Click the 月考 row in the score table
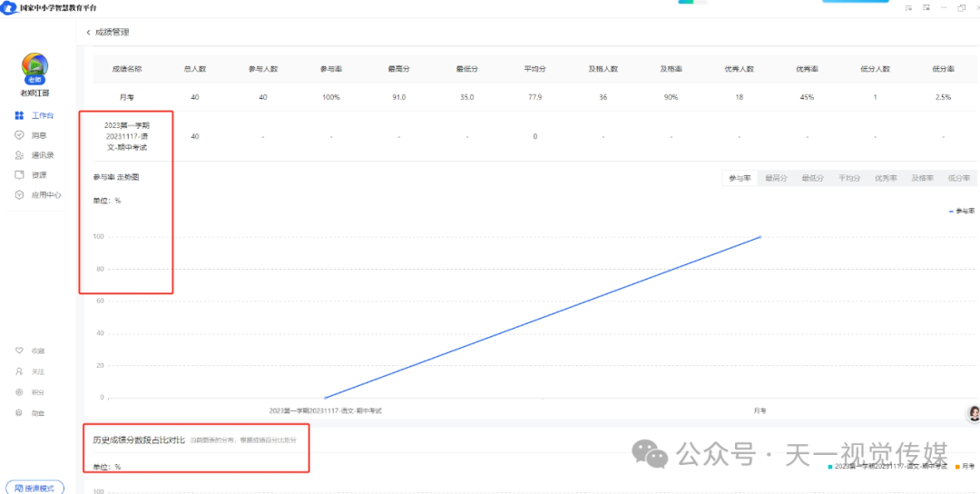Viewport: 980px width, 494px height. (x=127, y=97)
